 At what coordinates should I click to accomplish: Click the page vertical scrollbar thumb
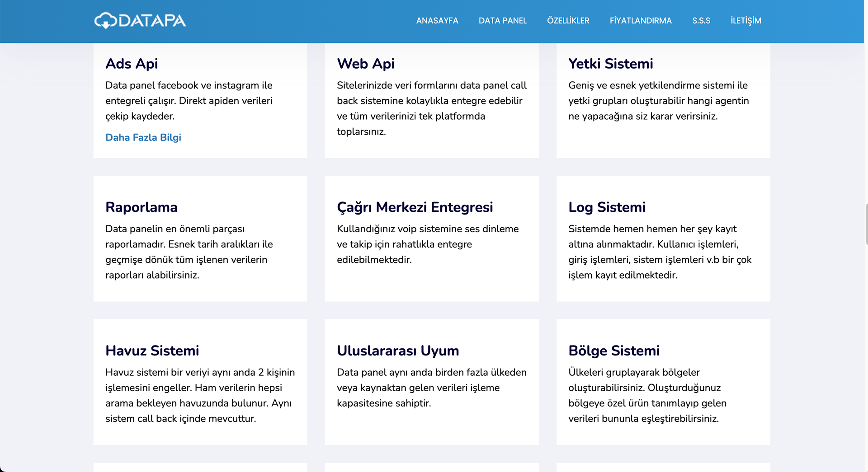[866, 224]
